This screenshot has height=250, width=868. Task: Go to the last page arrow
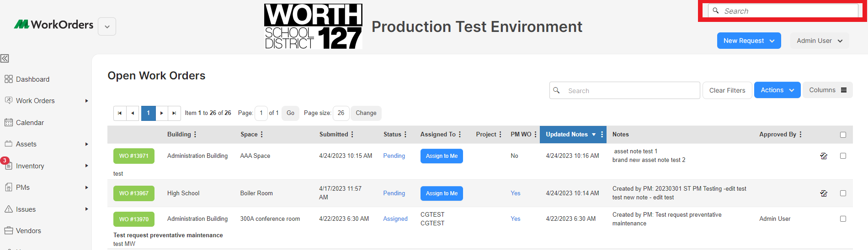(x=174, y=113)
